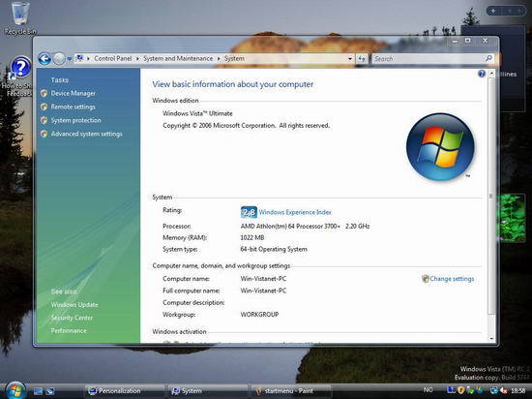Click the sidebar previous gadgets arrow
The height and width of the screenshot is (399, 532).
pos(509,11)
